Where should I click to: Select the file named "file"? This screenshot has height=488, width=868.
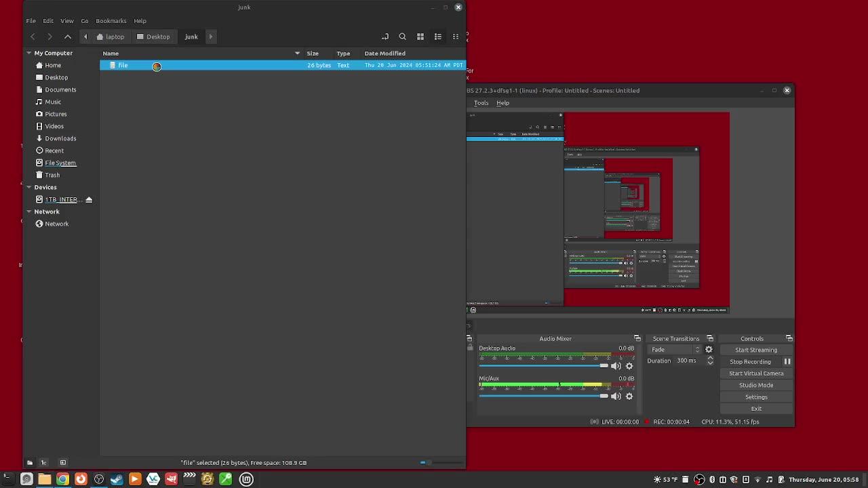(x=282, y=65)
